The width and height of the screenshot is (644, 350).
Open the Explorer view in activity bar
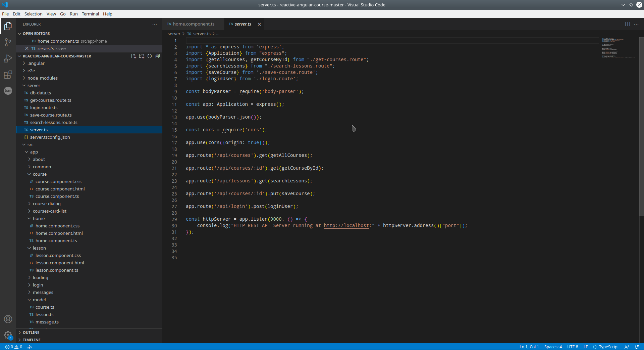pyautogui.click(x=8, y=26)
